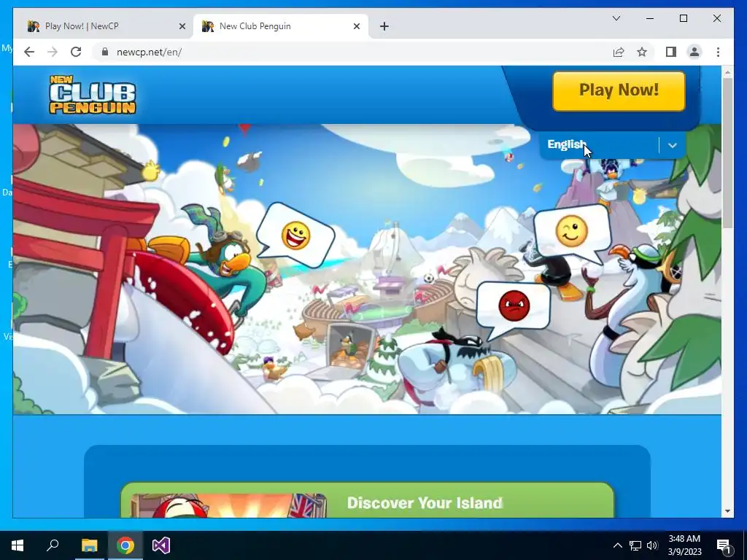Click the page vertical scrollbar thumb

[727, 153]
